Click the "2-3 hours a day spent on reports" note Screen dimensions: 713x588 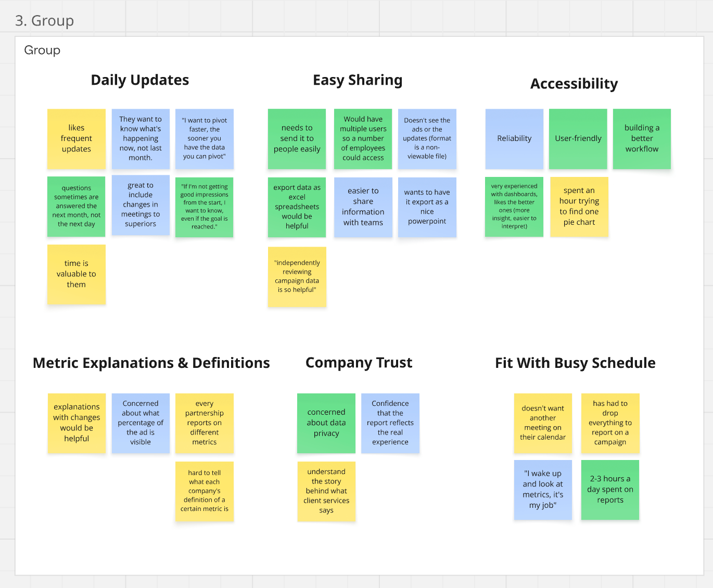pyautogui.click(x=610, y=490)
